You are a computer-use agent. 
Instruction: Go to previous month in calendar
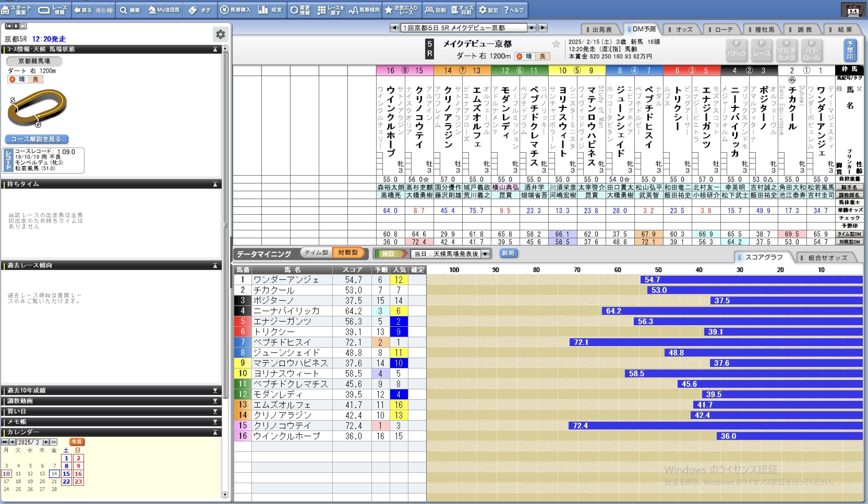13,442
